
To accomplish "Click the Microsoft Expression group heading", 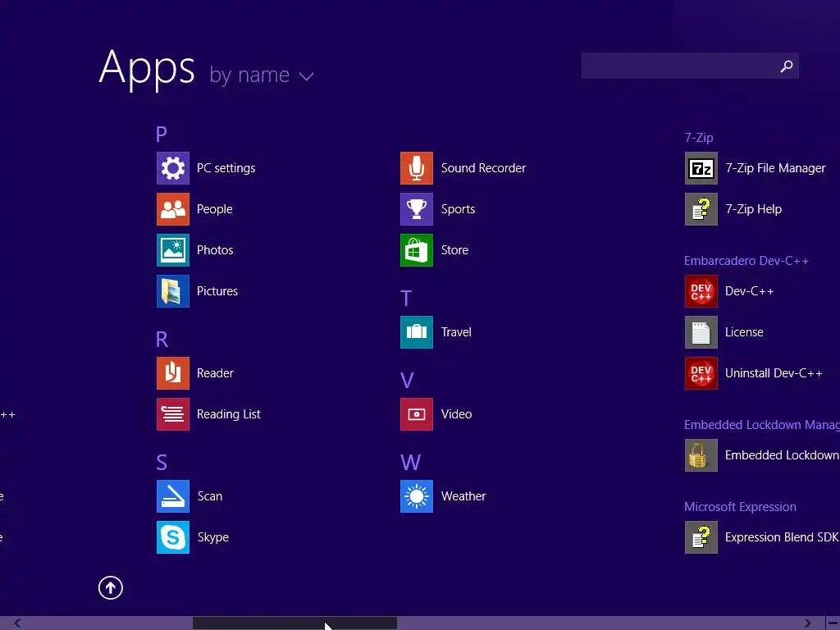I will point(740,507).
